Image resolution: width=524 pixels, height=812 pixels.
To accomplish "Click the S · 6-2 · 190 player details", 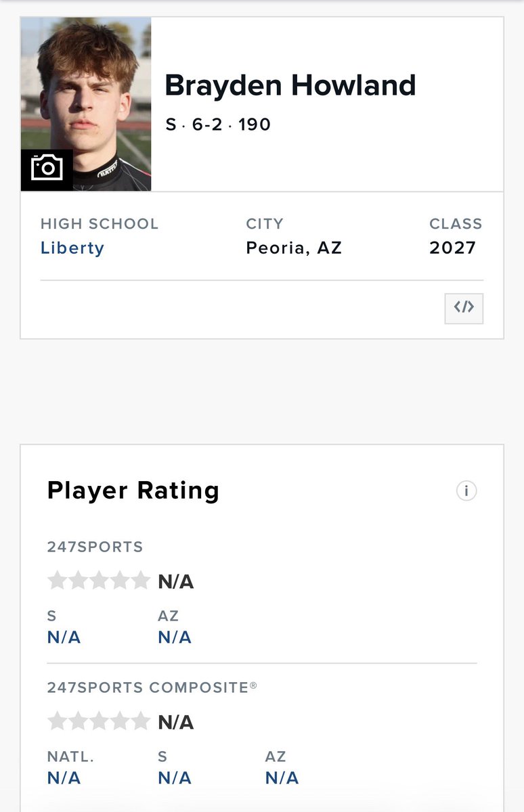I will [218, 125].
